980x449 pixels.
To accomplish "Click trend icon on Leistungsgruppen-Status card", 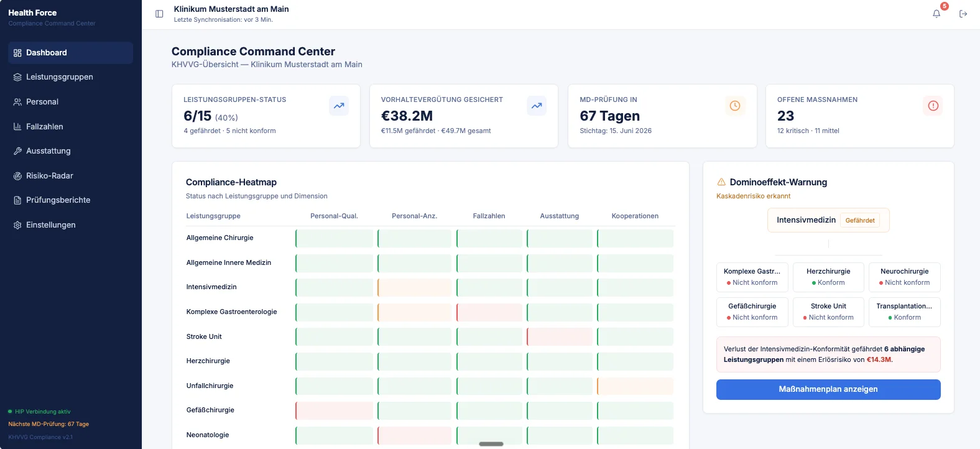I will point(339,106).
